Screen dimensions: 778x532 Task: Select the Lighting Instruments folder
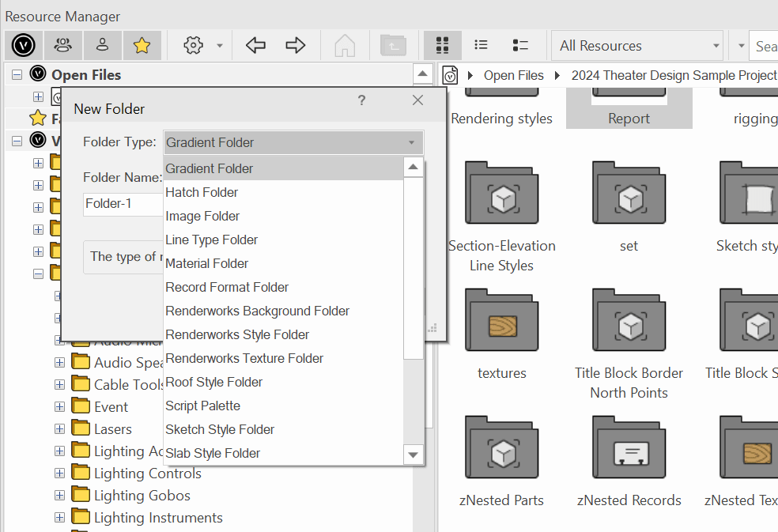[158, 518]
